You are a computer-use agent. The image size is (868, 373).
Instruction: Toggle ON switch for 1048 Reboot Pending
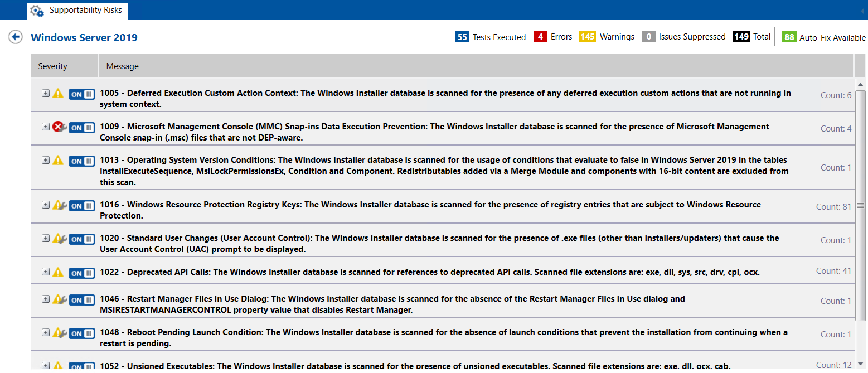(x=82, y=333)
